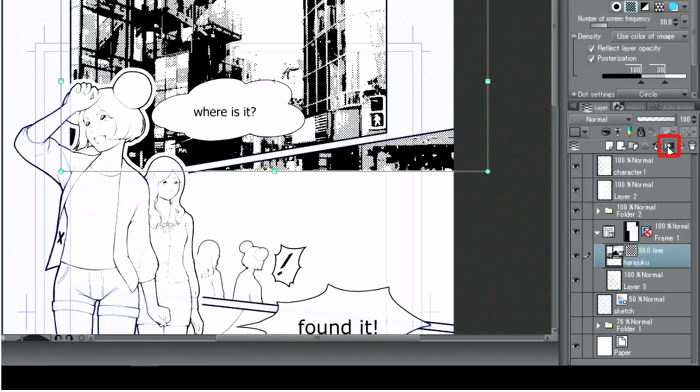Viewport: 700px width, 392px height.
Task: Hide the Frame 1 folder
Action: [x=576, y=232]
